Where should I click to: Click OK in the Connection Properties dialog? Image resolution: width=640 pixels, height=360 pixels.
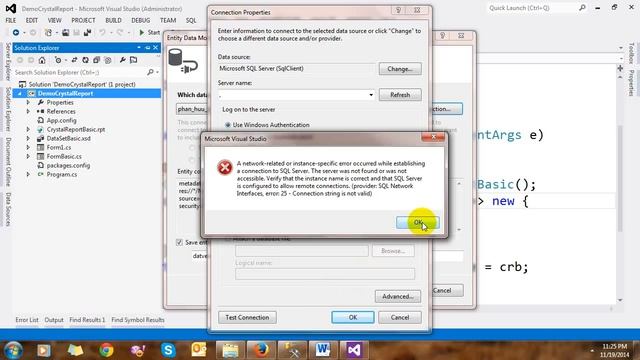point(353,317)
